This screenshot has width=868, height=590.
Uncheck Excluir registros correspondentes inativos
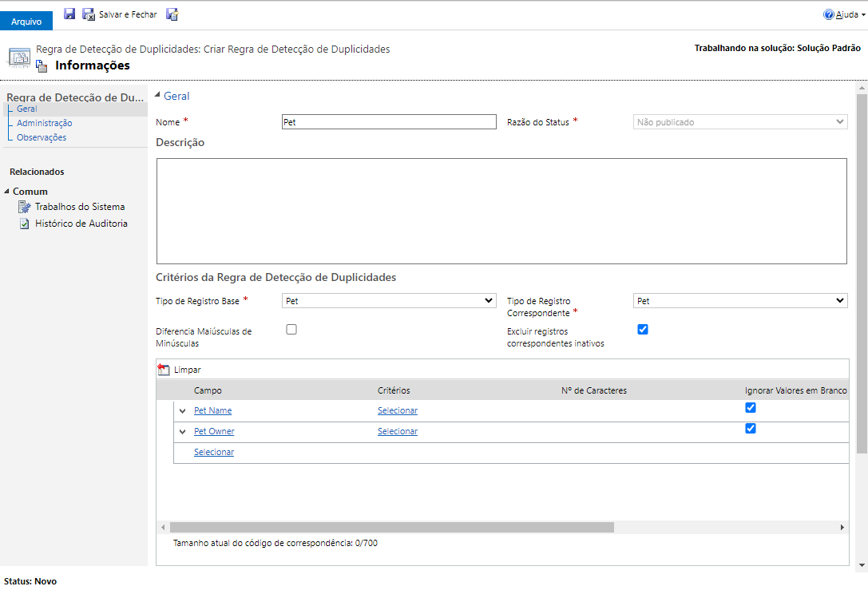[643, 330]
